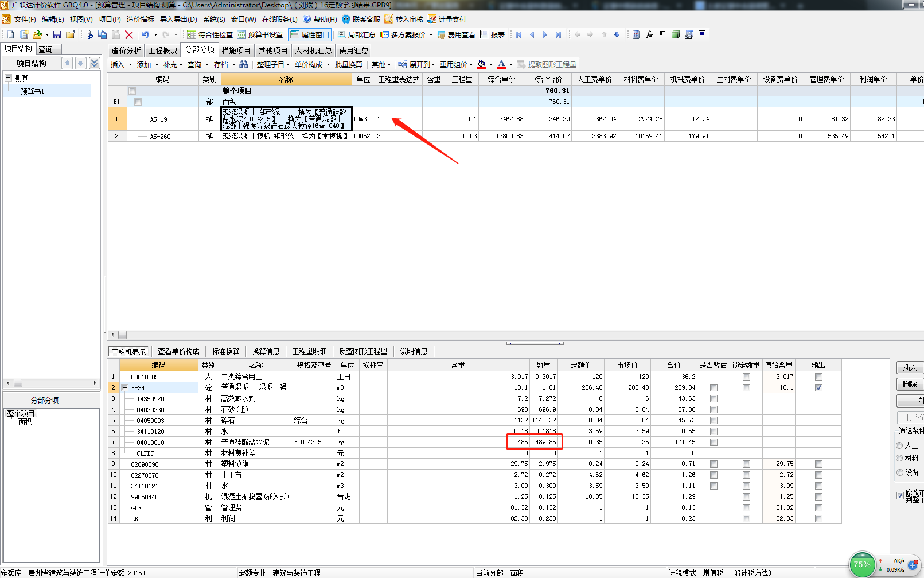Open 预算书设置 budget settings
This screenshot has width=924, height=578.
pyautogui.click(x=260, y=35)
